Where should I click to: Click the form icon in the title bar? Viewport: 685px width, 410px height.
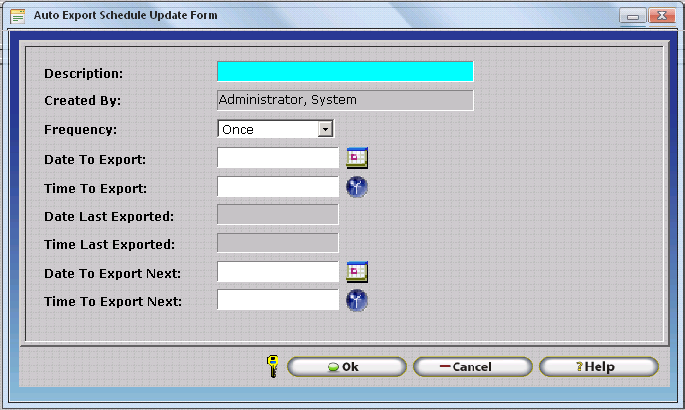tap(18, 16)
